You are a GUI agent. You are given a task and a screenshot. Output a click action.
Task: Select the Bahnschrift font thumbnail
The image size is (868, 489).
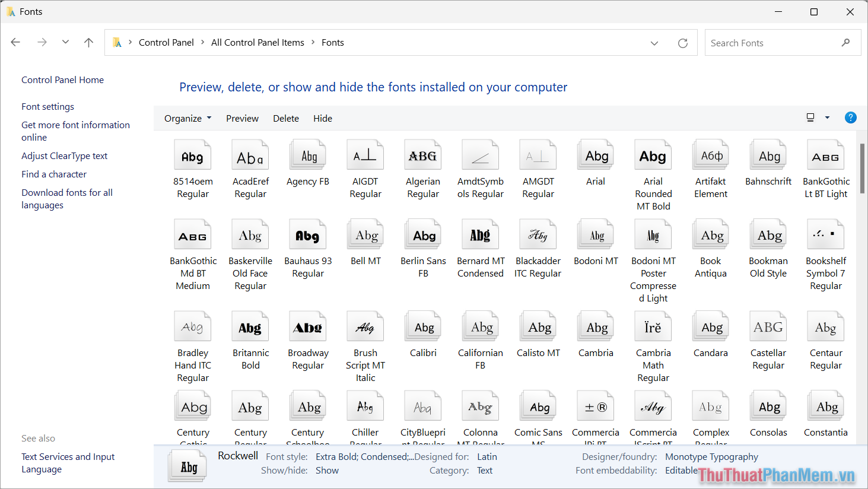pyautogui.click(x=768, y=154)
